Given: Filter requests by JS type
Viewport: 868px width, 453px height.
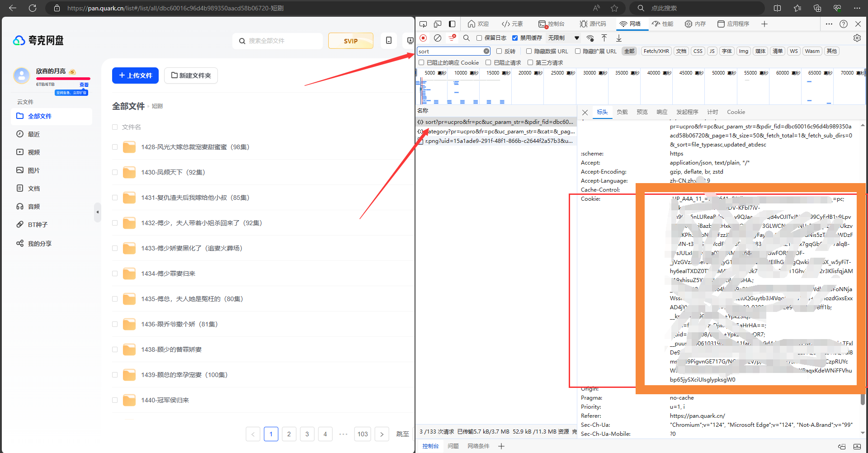Looking at the screenshot, I should click(x=712, y=51).
